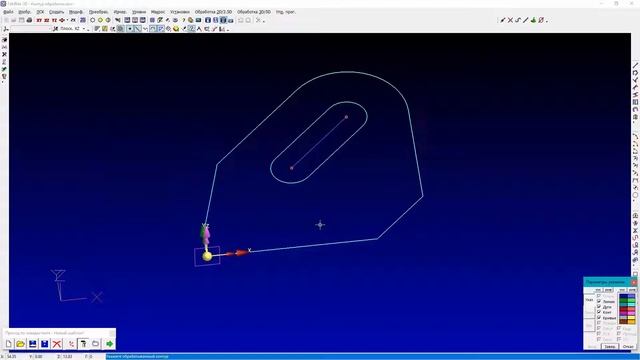Viewport: 640px width, 360px height.
Task: Click the second blue floppy save icon
Action: [44, 344]
